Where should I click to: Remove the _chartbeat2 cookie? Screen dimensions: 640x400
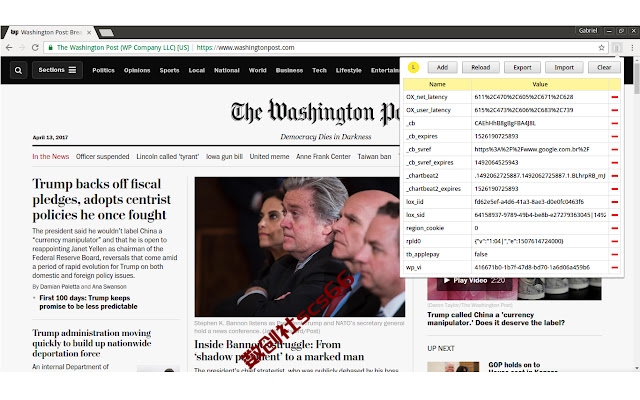(x=614, y=176)
